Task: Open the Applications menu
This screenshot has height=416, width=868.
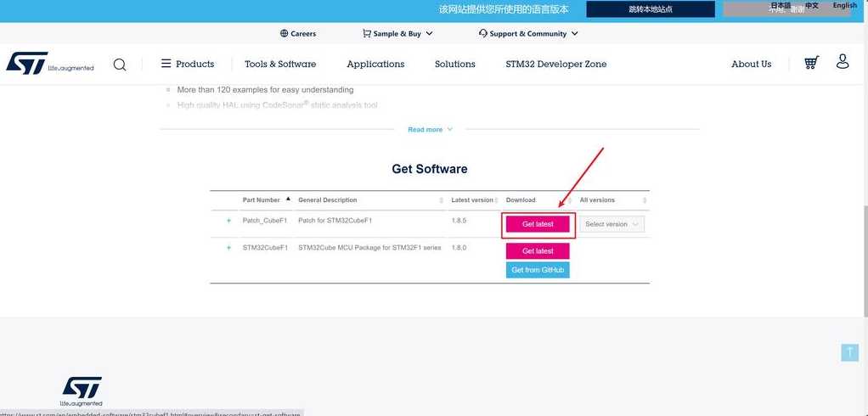Action: point(375,65)
